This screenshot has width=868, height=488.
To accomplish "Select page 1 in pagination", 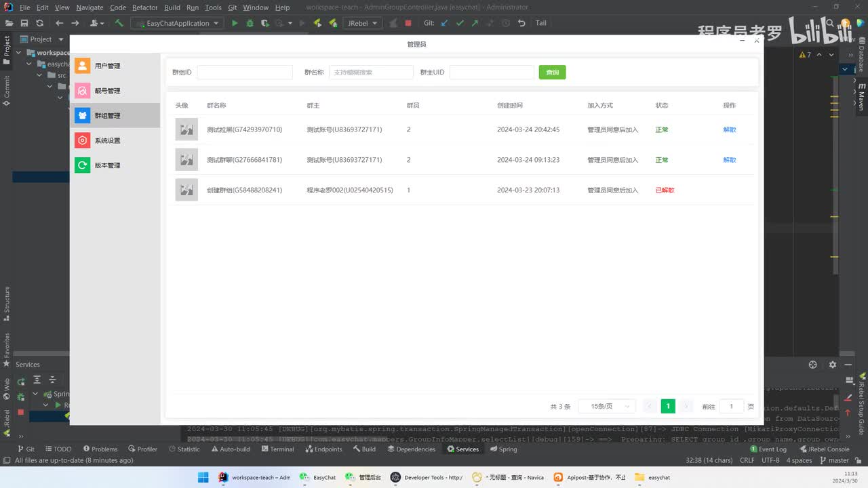I will click(x=668, y=406).
